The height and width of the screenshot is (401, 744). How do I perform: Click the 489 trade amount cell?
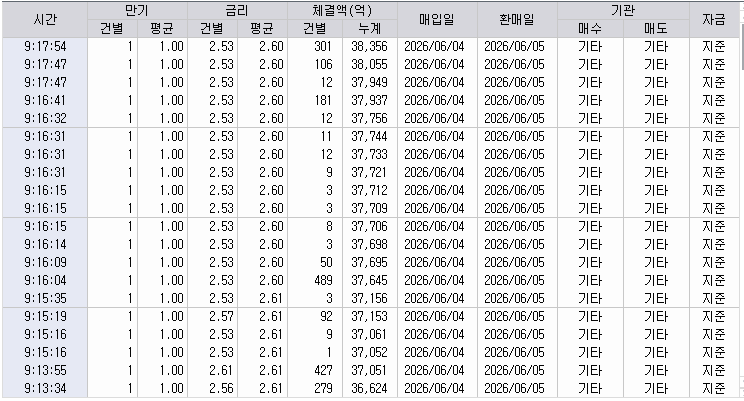click(x=315, y=280)
